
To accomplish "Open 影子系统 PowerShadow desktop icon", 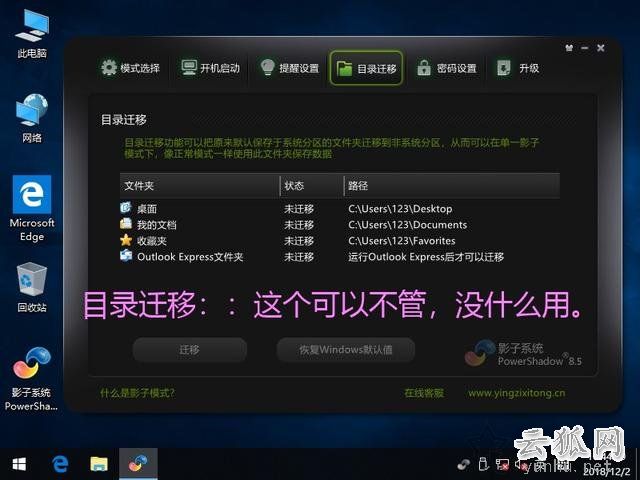I will (x=31, y=379).
